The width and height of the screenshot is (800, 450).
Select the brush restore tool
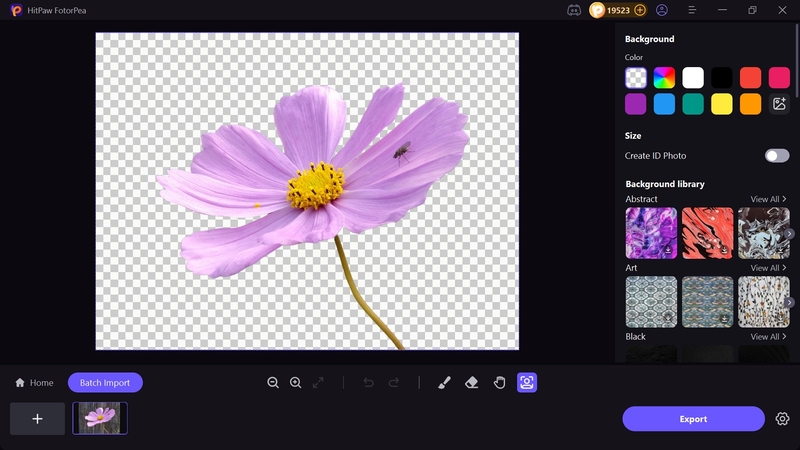[x=444, y=383]
